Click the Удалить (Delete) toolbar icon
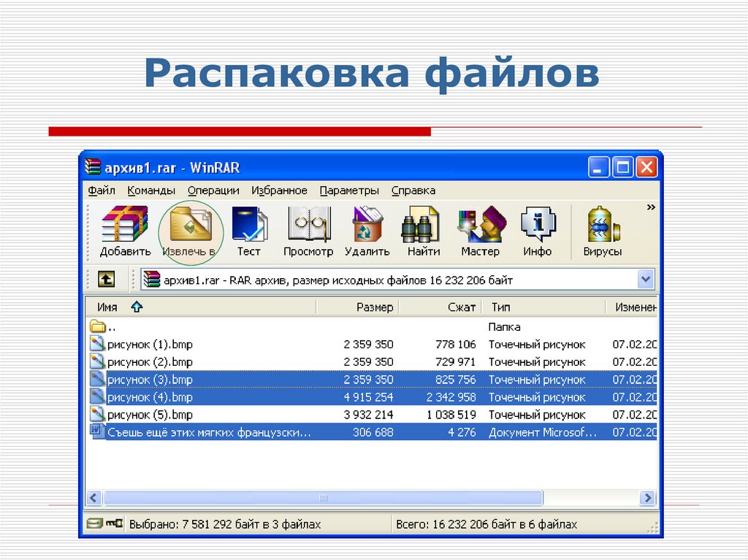 coord(367,231)
